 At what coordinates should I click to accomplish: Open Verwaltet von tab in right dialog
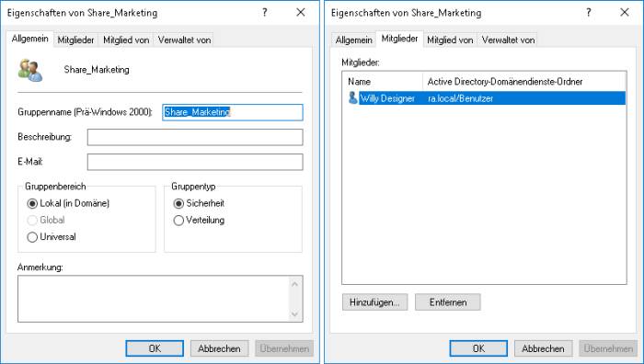click(x=508, y=40)
